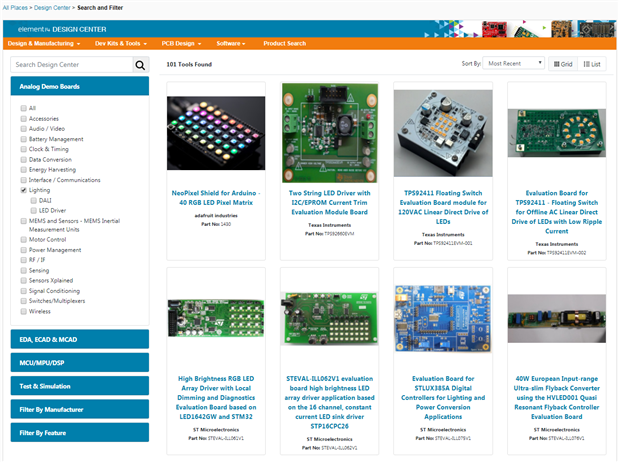Tick the Data Conversion checkbox
Screen dimensions: 619x462
click(24, 160)
